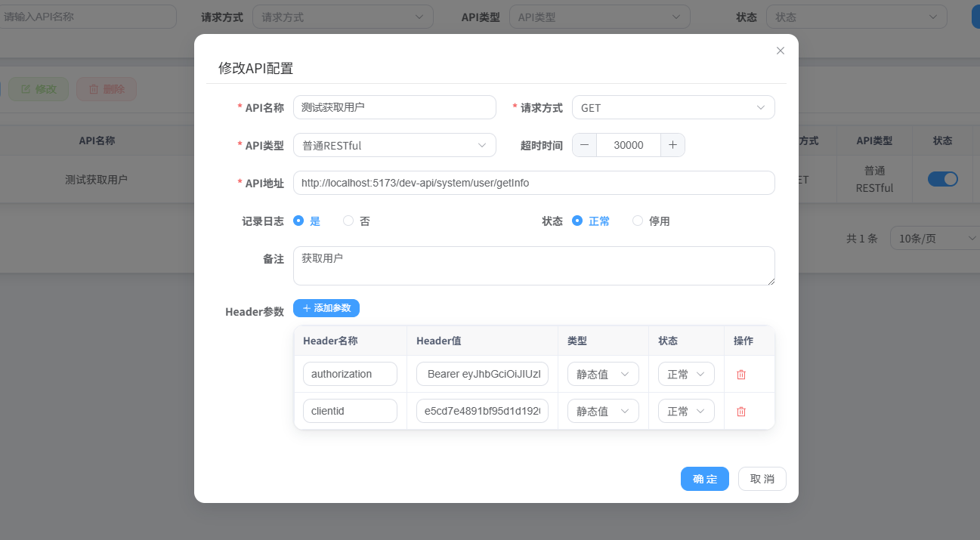This screenshot has width=980, height=540.
Task: Toggle the status switch for 测试获取用户 row
Action: pos(942,179)
